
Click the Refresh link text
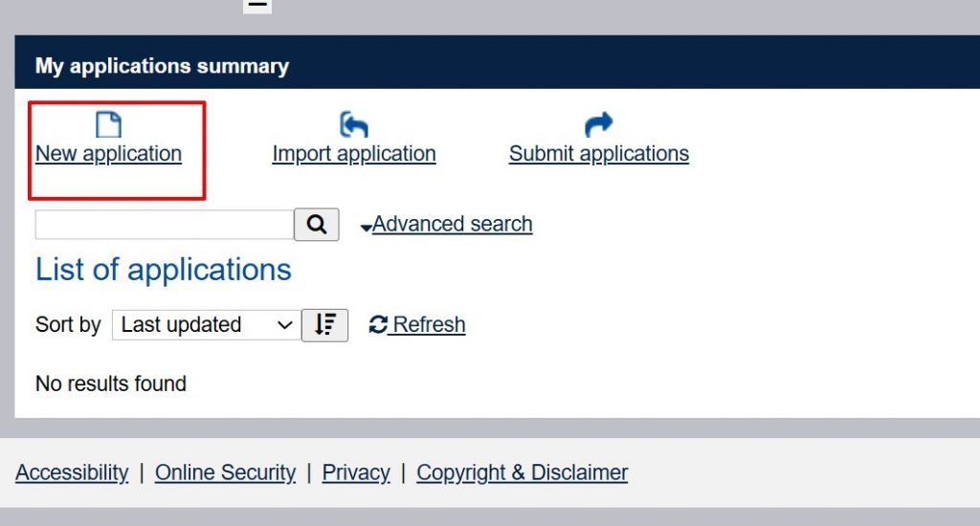[429, 325]
